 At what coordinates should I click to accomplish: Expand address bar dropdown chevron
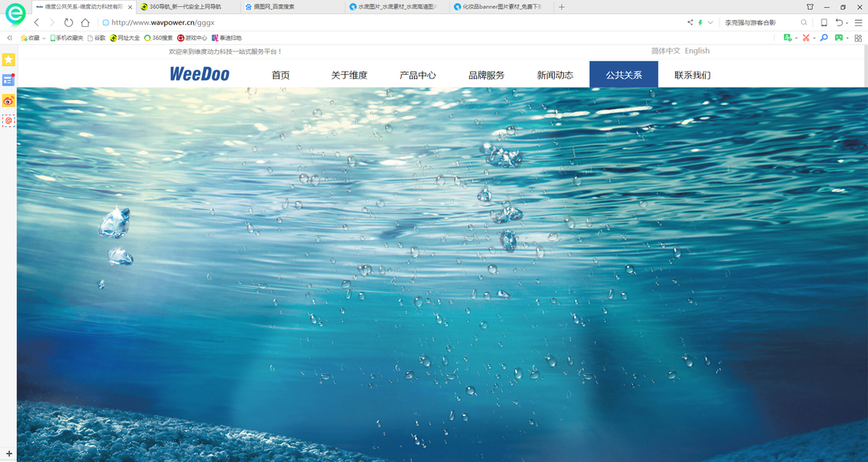coord(710,22)
